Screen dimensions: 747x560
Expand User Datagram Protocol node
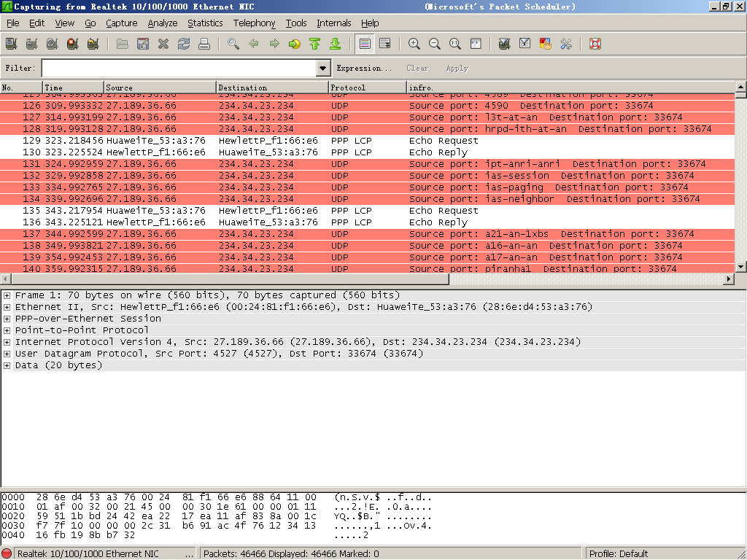coord(7,354)
